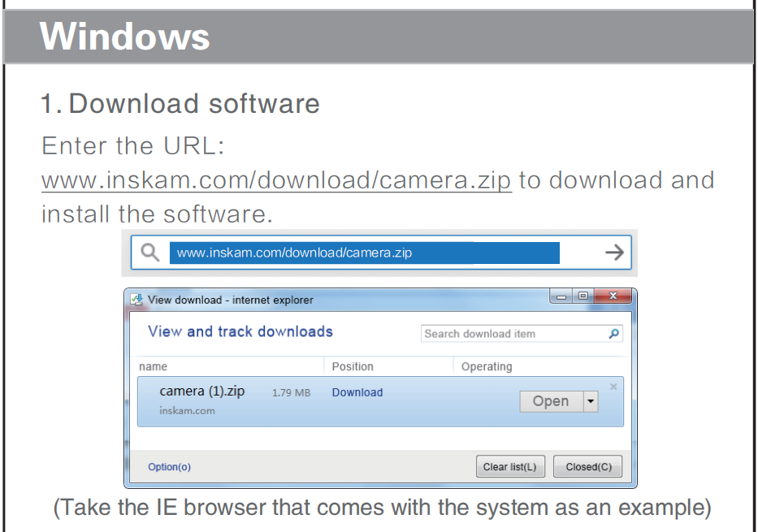Click the search magnifier in the download search box
The image size is (758, 532).
click(x=613, y=333)
